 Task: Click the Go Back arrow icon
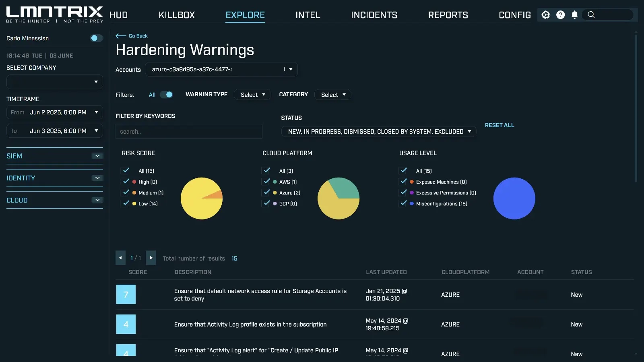click(121, 36)
